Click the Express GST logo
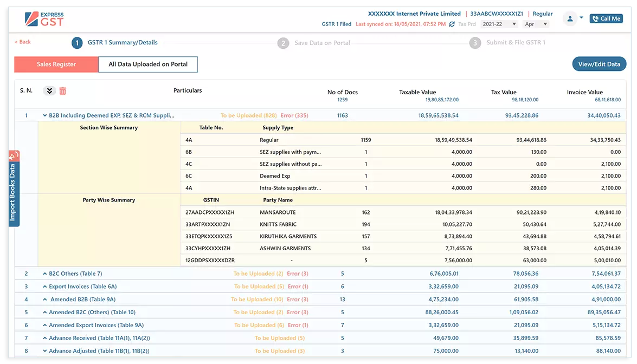 (44, 19)
